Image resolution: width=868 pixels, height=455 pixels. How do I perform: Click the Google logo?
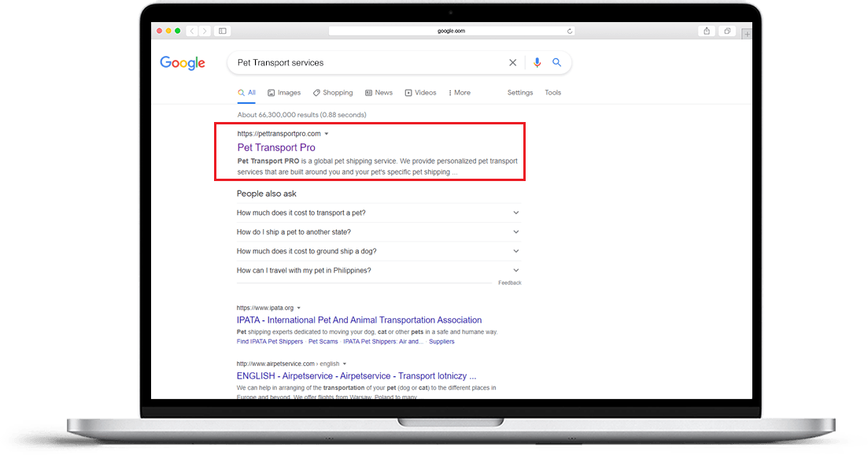point(183,63)
